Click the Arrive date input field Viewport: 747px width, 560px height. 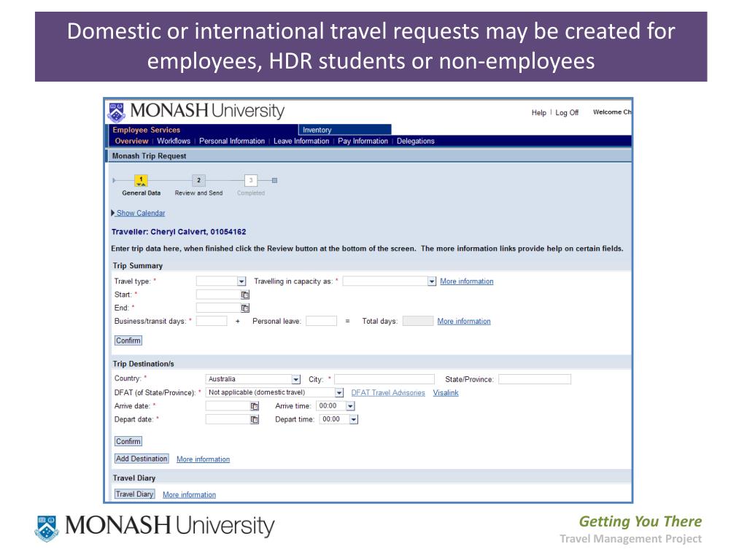(228, 406)
